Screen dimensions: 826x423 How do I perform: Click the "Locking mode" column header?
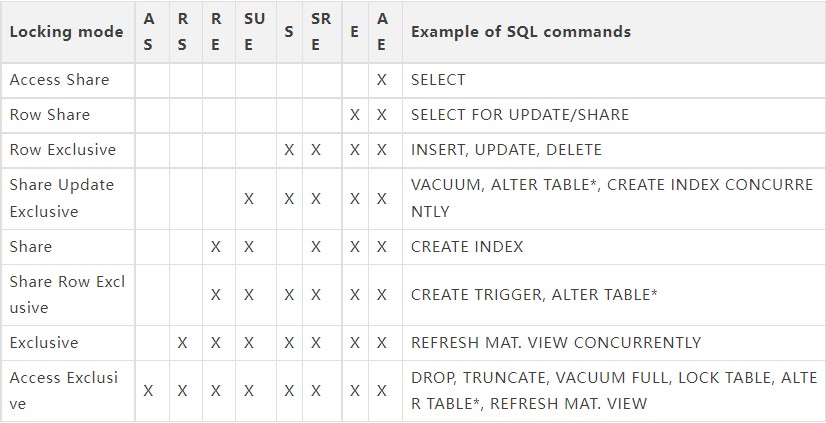click(66, 32)
